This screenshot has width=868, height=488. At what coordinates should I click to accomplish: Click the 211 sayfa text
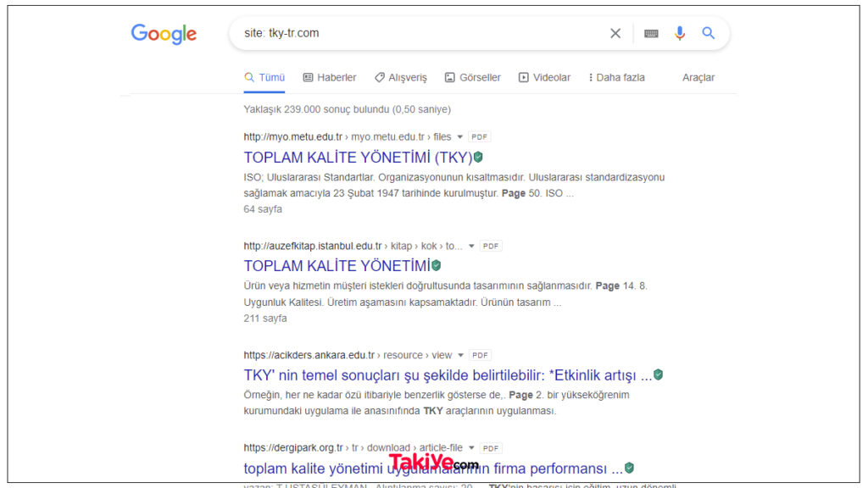point(265,319)
